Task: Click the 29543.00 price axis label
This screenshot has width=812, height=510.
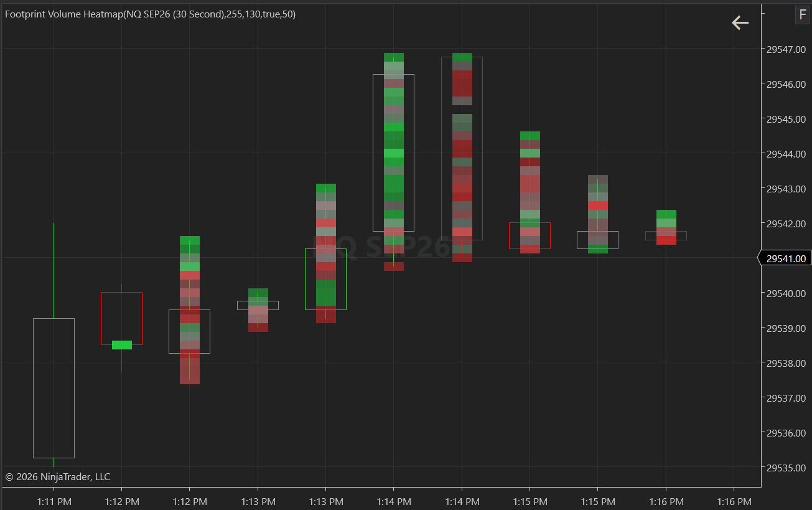Action: click(786, 189)
